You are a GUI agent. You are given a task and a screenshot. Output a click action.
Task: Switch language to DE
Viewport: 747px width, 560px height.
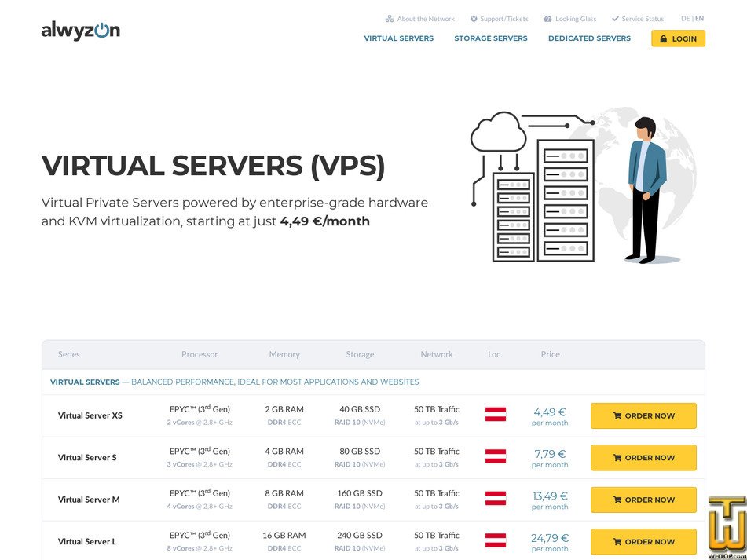click(x=684, y=18)
